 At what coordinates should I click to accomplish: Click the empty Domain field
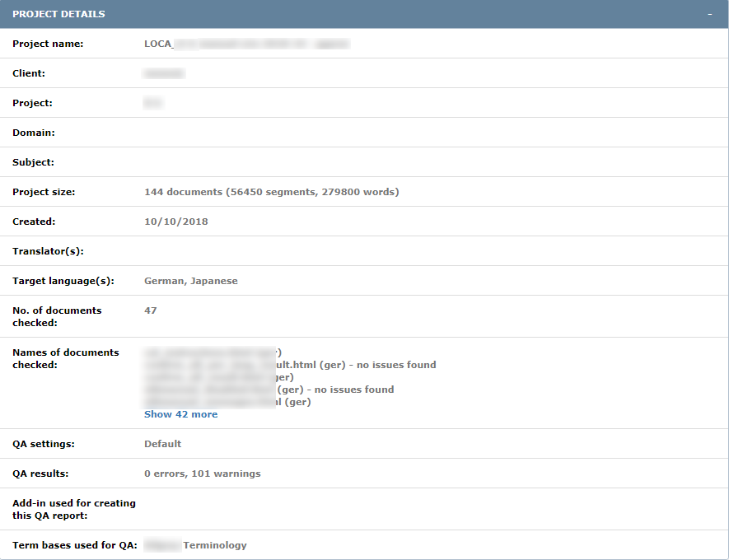247,132
